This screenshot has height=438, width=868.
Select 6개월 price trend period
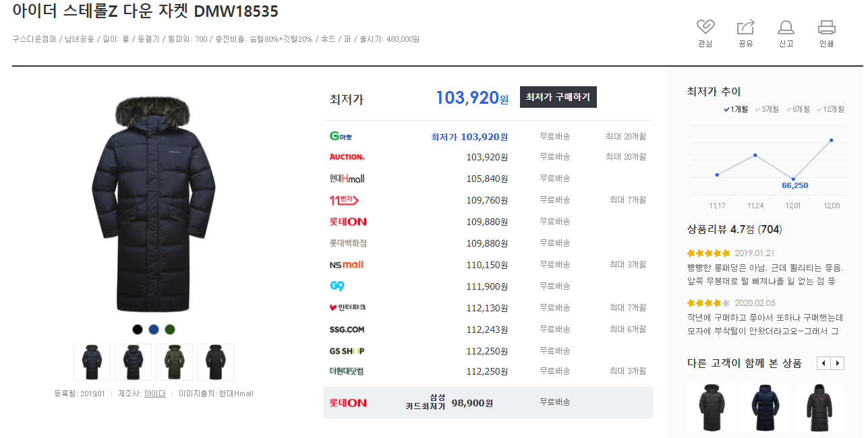(798, 109)
